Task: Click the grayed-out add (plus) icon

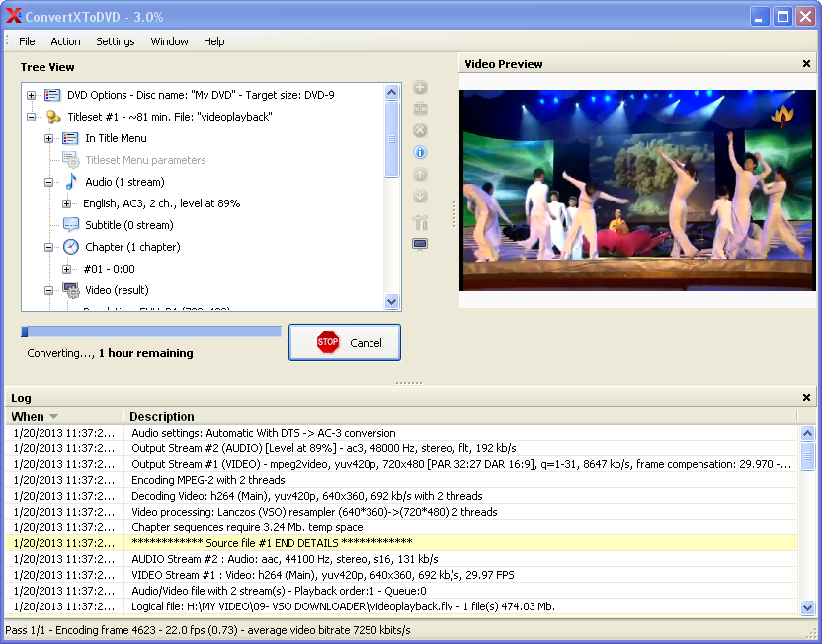Action: click(420, 88)
